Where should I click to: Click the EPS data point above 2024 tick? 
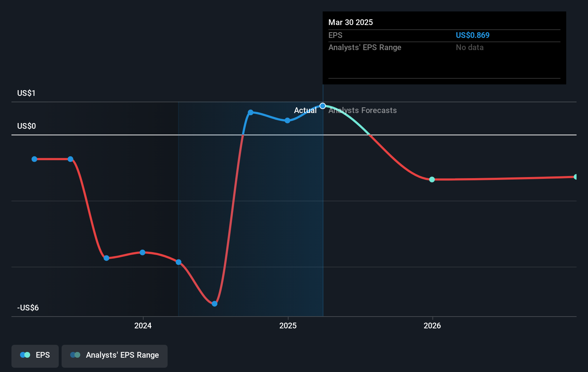143,253
